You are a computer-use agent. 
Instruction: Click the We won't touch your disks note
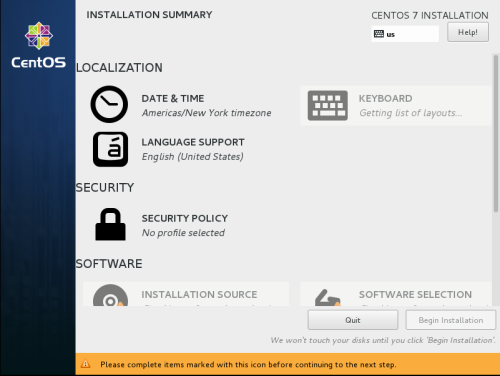[x=383, y=340]
